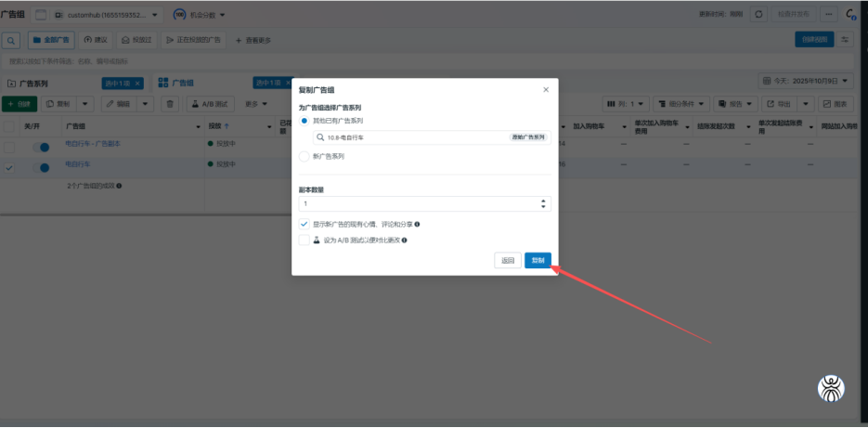Image resolution: width=868 pixels, height=428 pixels.
Task: Select the 其他已有广告系列 radio option
Action: pyautogui.click(x=304, y=121)
